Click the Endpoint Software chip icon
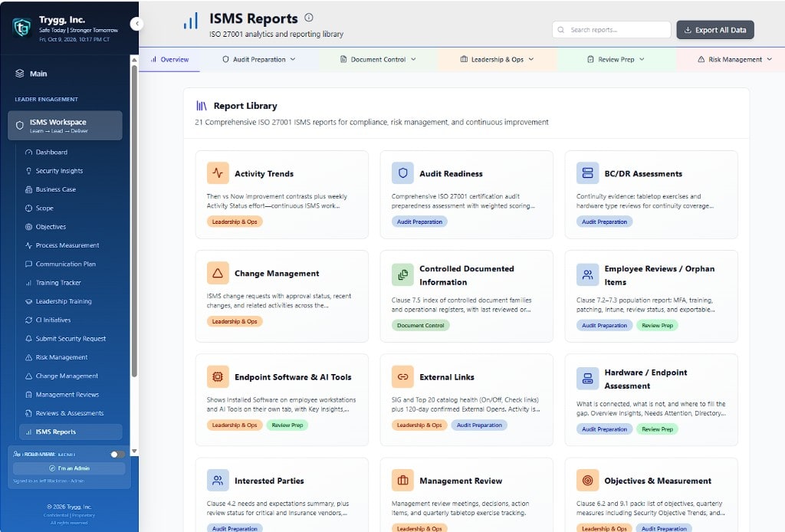The image size is (785, 532). click(218, 376)
